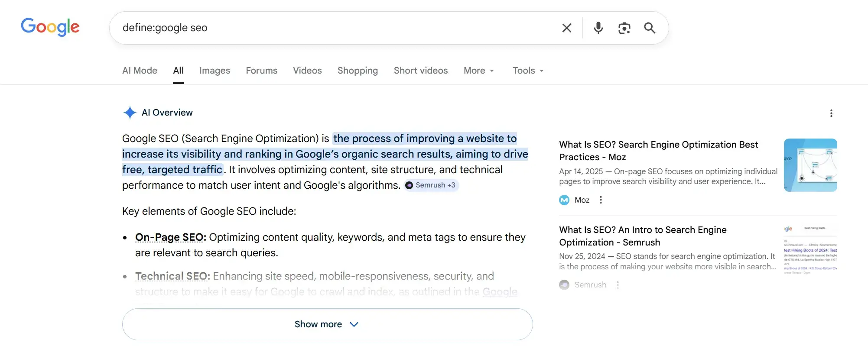Click the Moz article thumbnail image
Viewport: 868px width, 352px height.
coord(810,165)
